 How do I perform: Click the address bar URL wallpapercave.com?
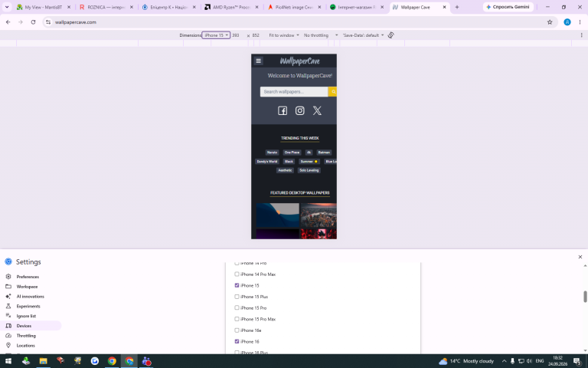pos(76,22)
